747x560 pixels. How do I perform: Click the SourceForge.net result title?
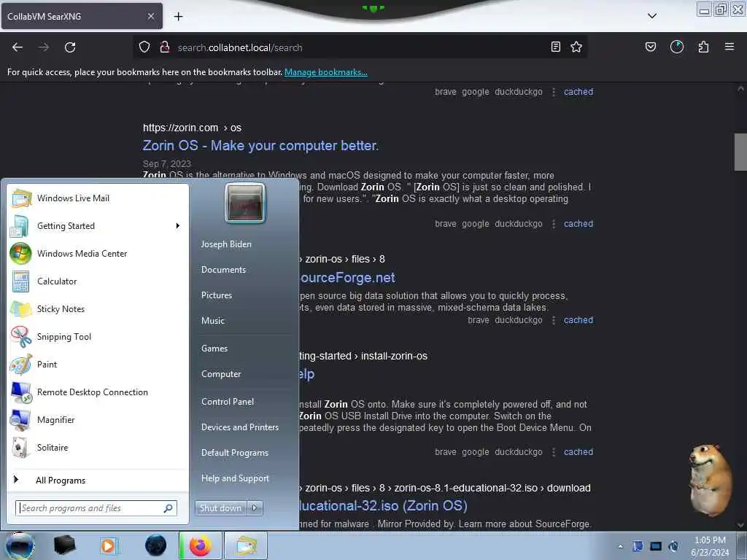pos(347,278)
